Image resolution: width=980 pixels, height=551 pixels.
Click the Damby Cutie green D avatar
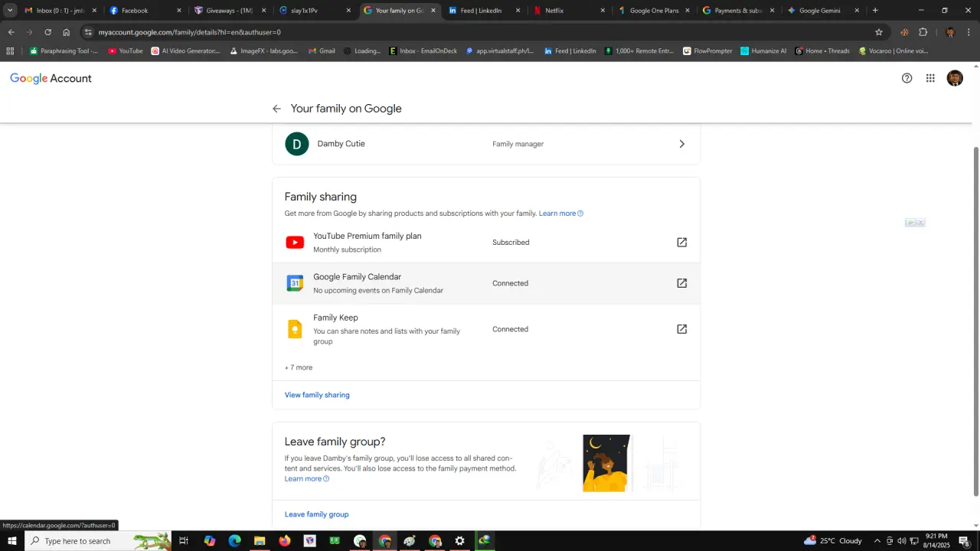(x=297, y=144)
